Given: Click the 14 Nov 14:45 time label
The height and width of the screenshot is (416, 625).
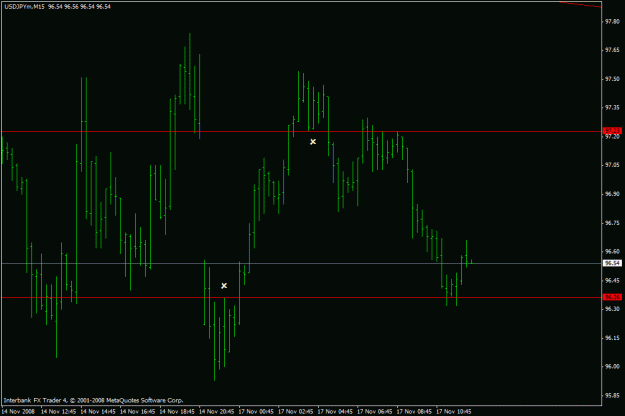Looking at the screenshot, I should 98,411.
